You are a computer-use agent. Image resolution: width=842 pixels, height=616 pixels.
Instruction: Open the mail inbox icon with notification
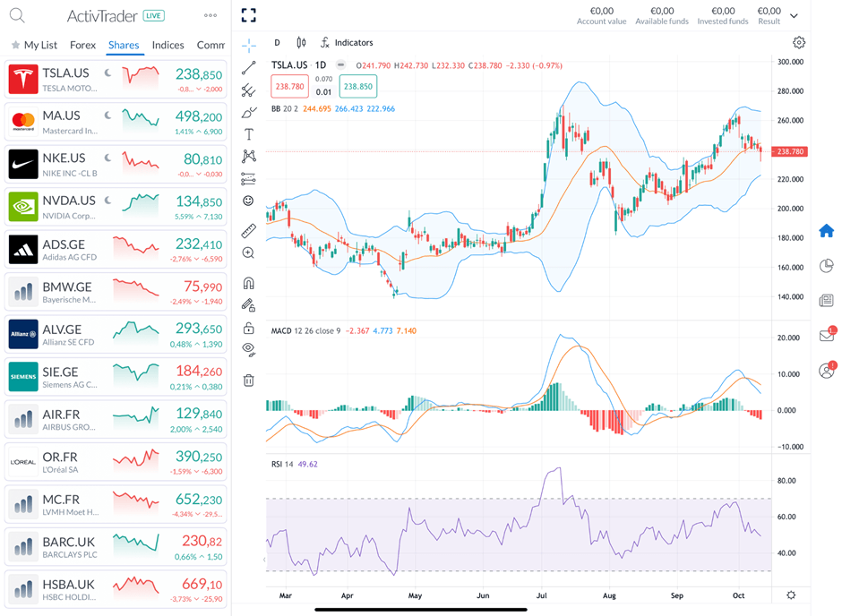pos(827,335)
